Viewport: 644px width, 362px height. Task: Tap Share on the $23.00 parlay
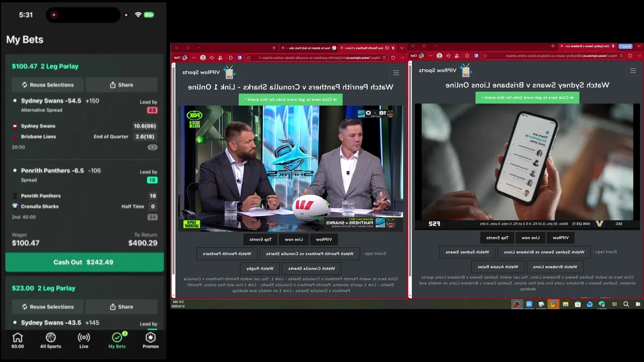coord(121,307)
